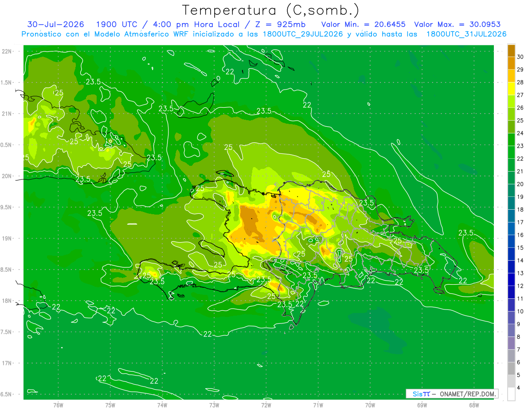Viewport: 532px width, 411px height.
Task: Click the color scale's "20" label
Action: tap(520, 184)
